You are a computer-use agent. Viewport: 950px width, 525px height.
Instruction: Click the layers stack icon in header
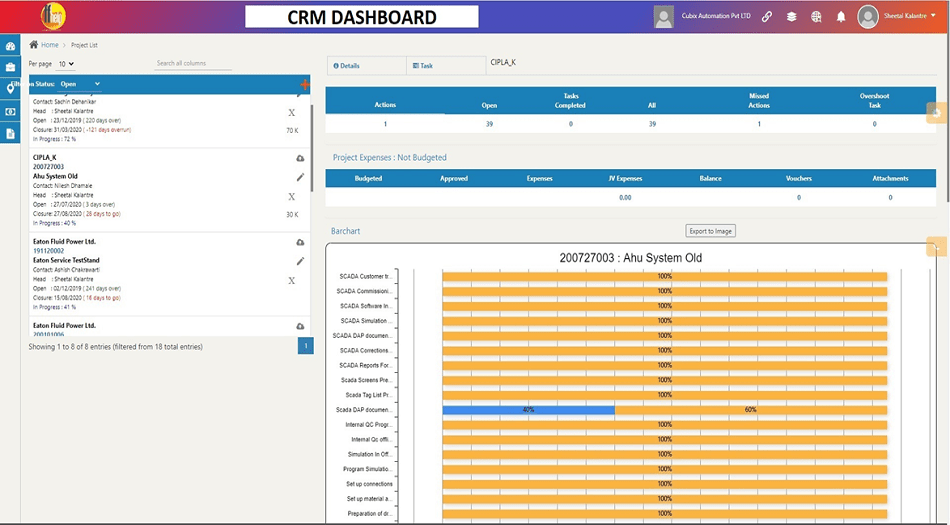tap(791, 16)
